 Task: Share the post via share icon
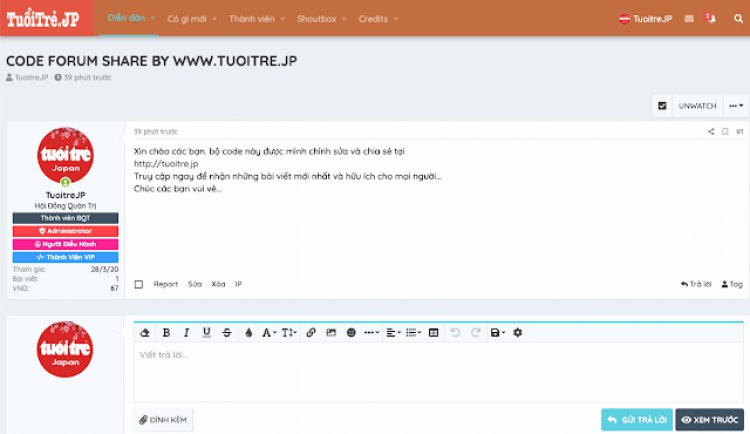(711, 132)
